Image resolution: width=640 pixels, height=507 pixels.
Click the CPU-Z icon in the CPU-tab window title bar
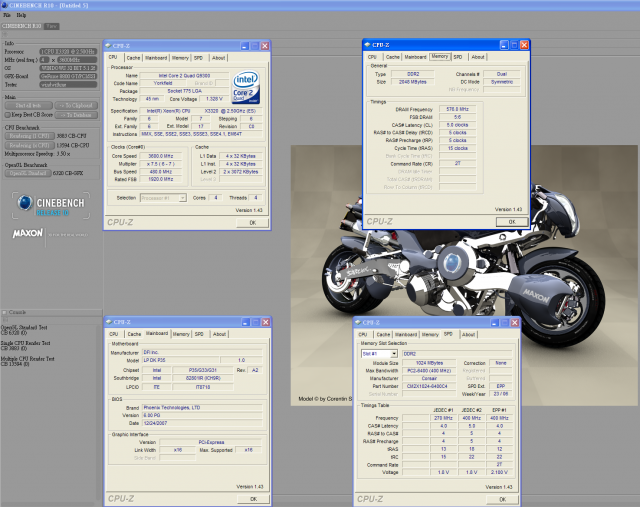click(x=108, y=46)
